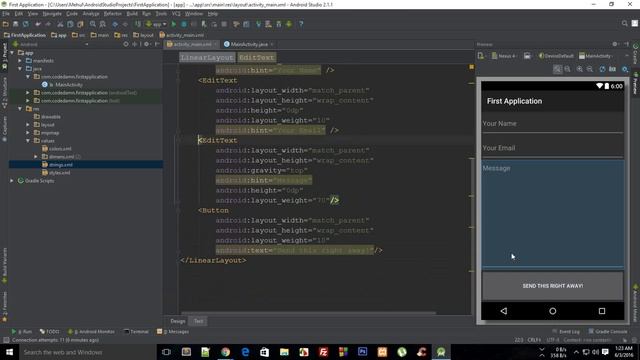Click the Undo arrow icon
The width and height of the screenshot is (640, 360).
point(38,24)
